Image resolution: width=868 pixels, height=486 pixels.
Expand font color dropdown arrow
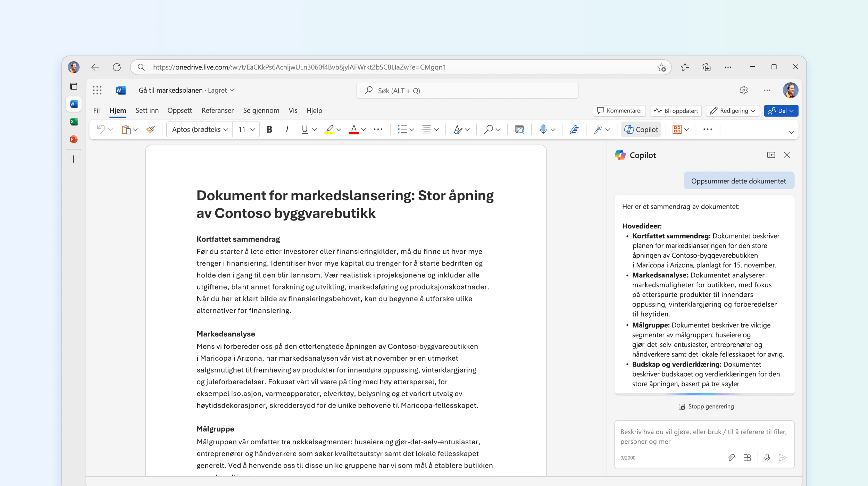pyautogui.click(x=364, y=129)
